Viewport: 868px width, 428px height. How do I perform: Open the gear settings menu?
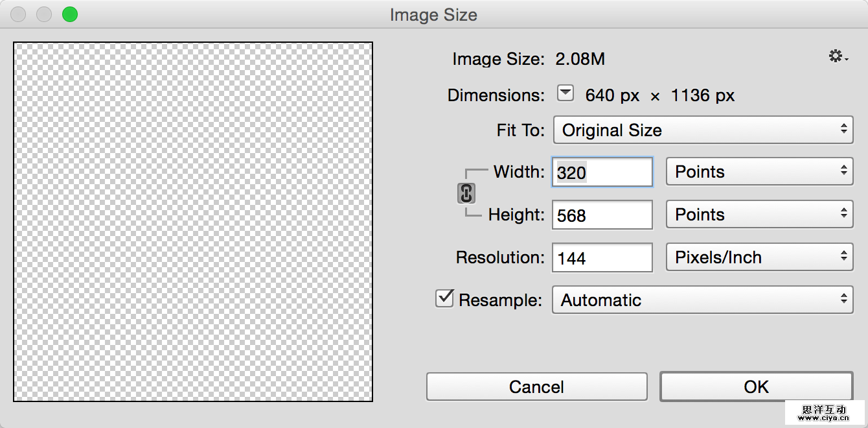(x=838, y=57)
